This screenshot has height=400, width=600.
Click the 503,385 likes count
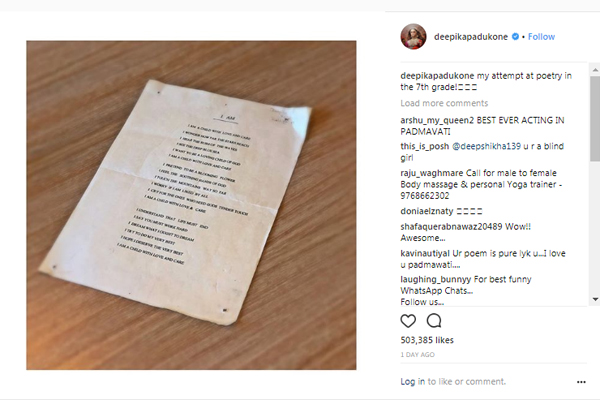427,340
